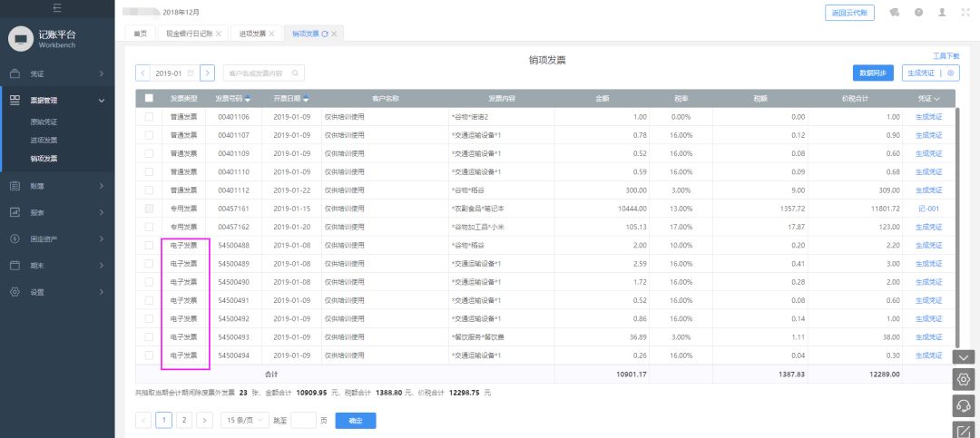This screenshot has width=980, height=438.
Task: Sort by 发票号码 using its sort arrows
Action: coord(248,98)
